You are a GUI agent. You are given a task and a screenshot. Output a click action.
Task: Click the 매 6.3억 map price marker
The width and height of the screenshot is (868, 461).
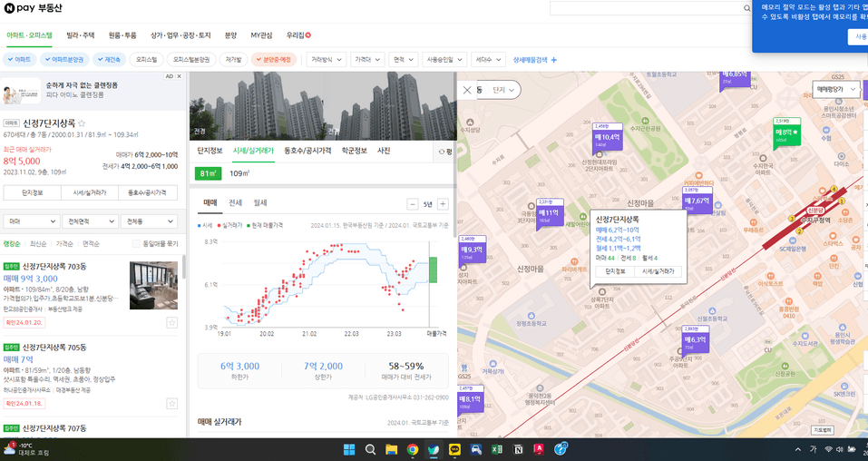[x=696, y=339]
